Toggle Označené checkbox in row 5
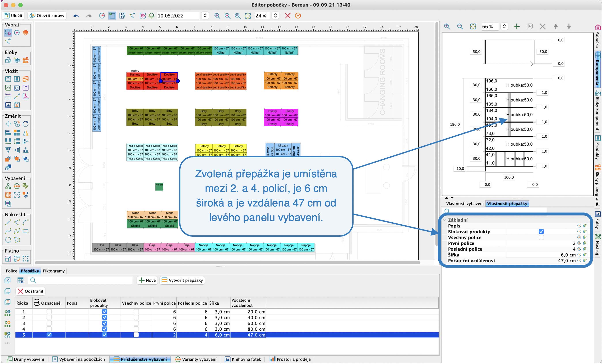The image size is (602, 364). click(49, 335)
